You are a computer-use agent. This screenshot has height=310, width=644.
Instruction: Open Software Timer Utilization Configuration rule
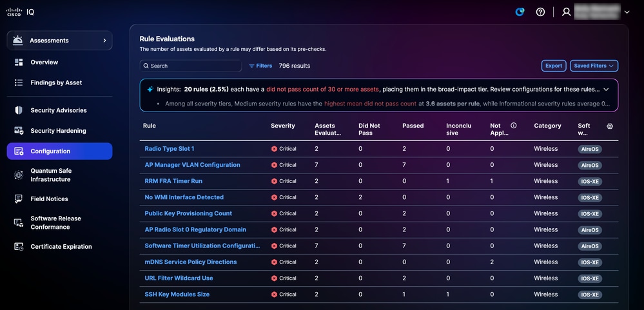(202, 246)
